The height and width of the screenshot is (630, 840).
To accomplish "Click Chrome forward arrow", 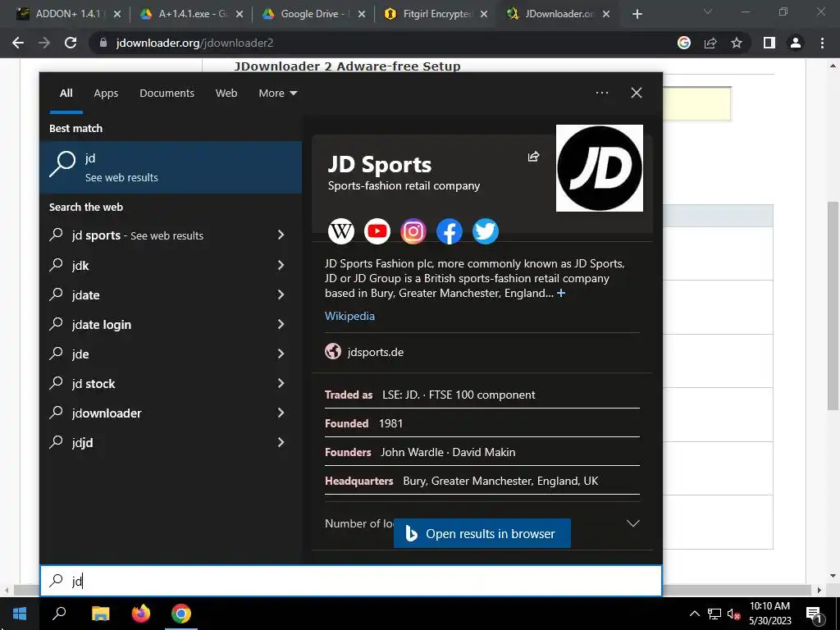I will point(44,43).
